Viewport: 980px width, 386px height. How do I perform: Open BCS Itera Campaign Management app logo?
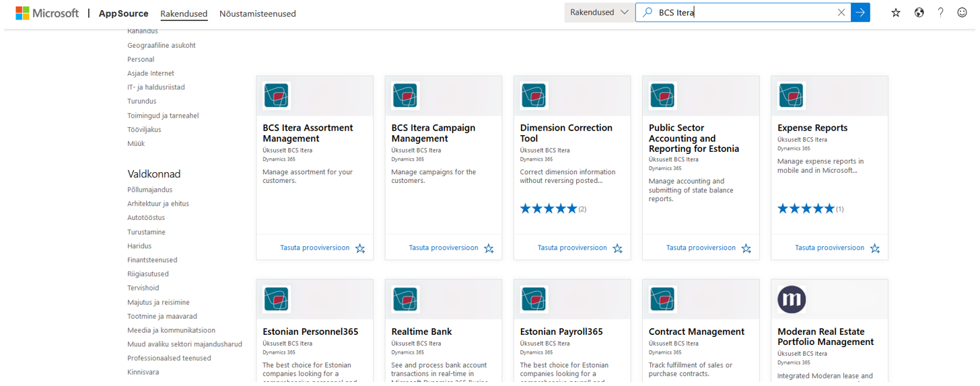pyautogui.click(x=405, y=95)
